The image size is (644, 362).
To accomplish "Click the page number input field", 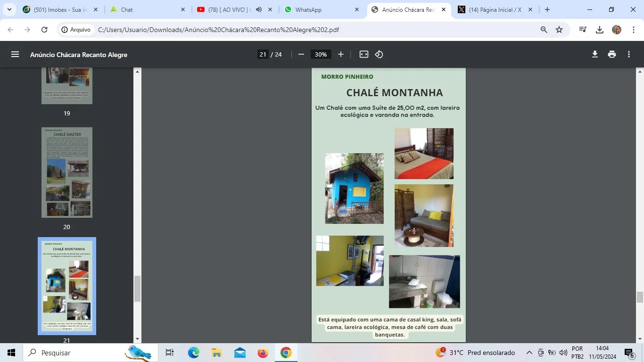I will (263, 54).
